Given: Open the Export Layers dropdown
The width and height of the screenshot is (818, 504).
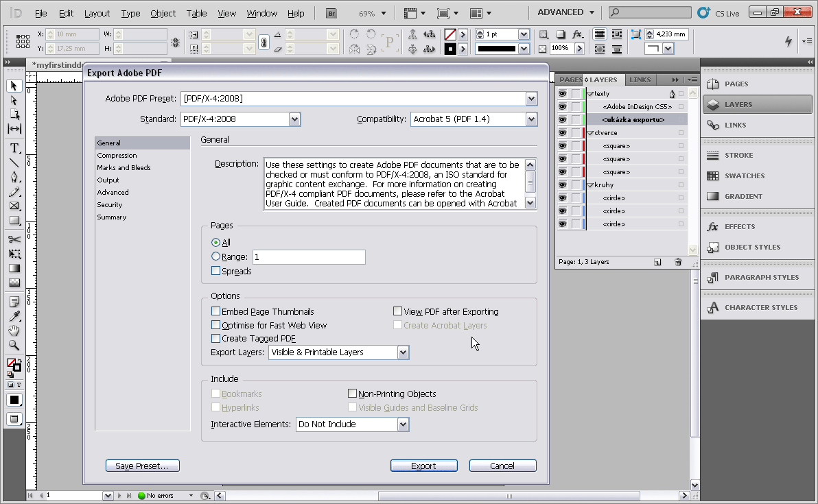Looking at the screenshot, I should tap(403, 352).
